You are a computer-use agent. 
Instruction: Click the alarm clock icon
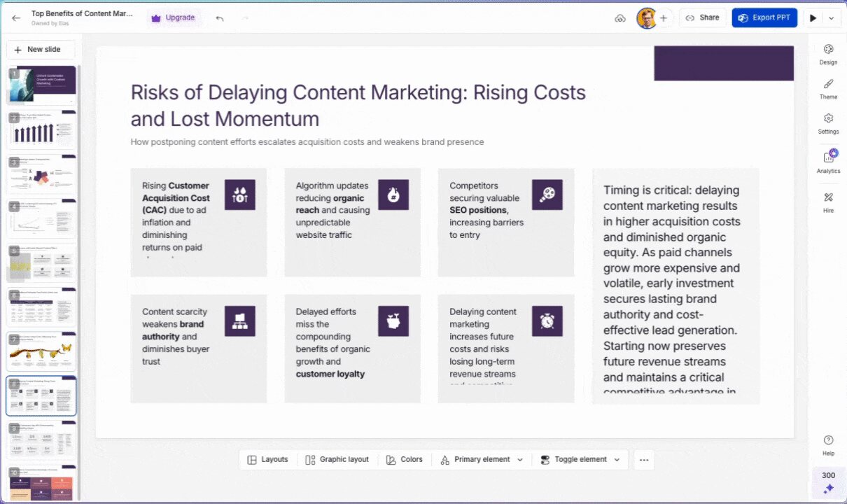547,321
